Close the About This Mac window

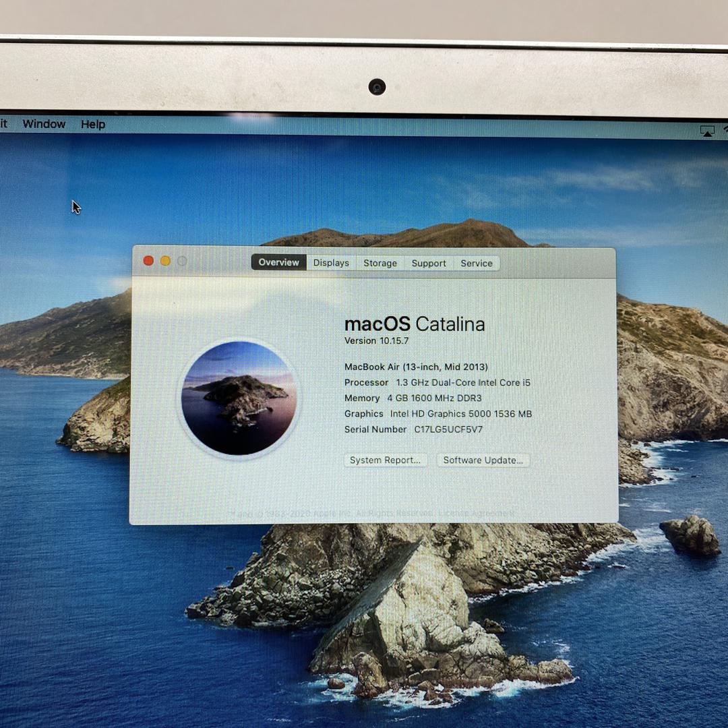[148, 261]
